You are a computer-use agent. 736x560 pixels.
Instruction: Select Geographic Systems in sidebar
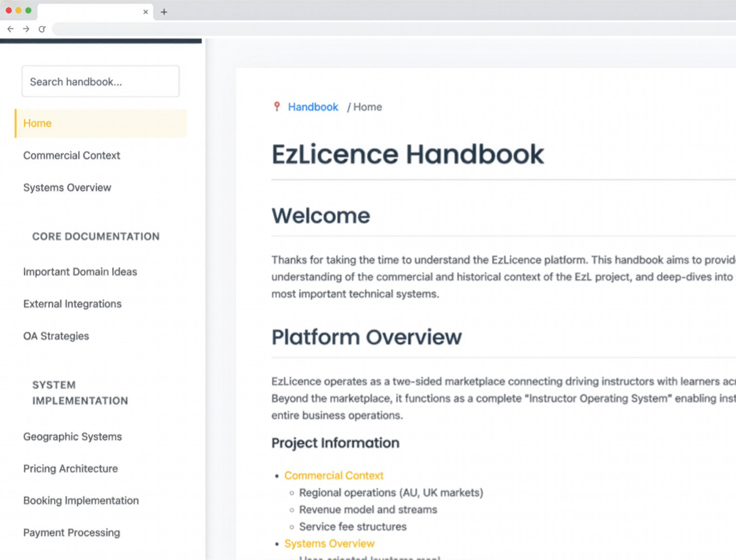[x=73, y=436]
